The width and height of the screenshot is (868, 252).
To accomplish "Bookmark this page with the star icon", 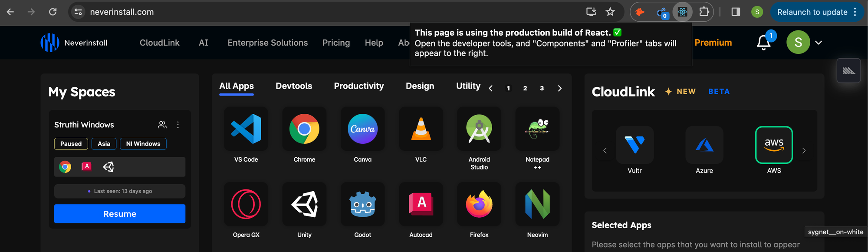I will pos(610,12).
